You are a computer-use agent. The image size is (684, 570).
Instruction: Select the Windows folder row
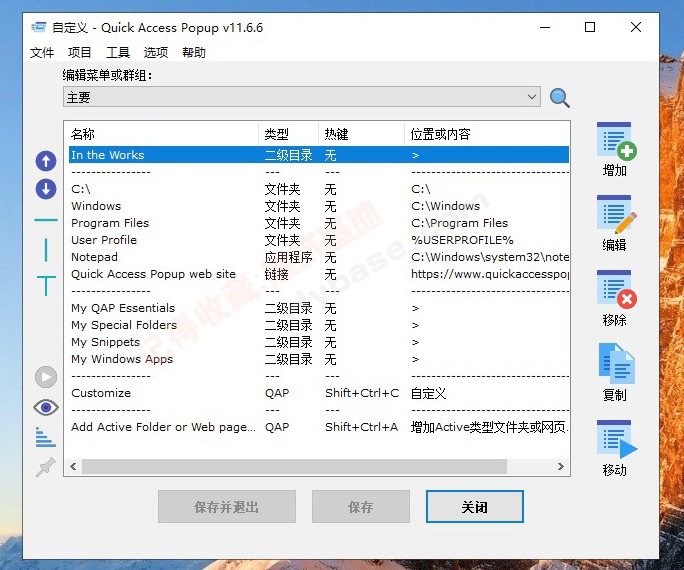pyautogui.click(x=318, y=206)
